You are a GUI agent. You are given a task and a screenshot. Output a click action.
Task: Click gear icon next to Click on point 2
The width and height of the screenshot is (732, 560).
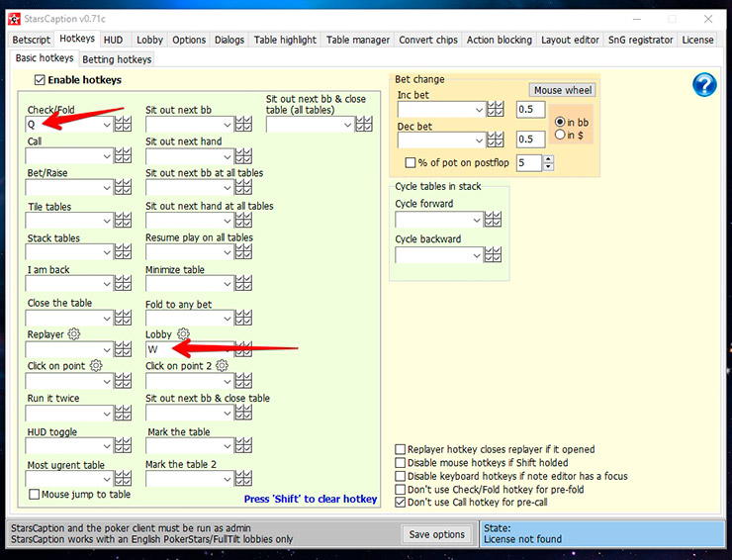pyautogui.click(x=222, y=366)
